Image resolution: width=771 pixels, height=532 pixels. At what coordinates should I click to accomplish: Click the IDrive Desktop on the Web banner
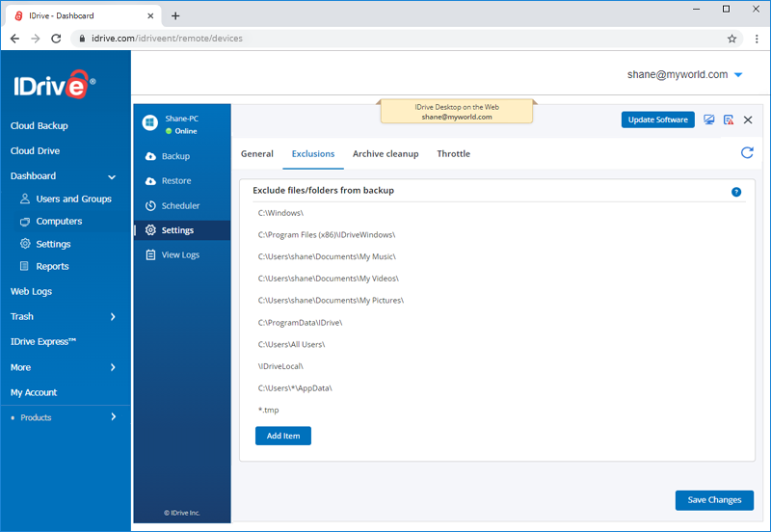(x=457, y=112)
